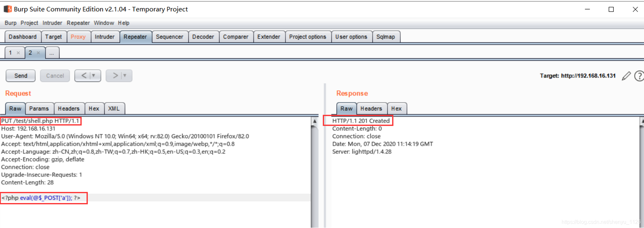644x228 pixels.
Task: Click the PHP eval payload body line
Action: (x=41, y=198)
